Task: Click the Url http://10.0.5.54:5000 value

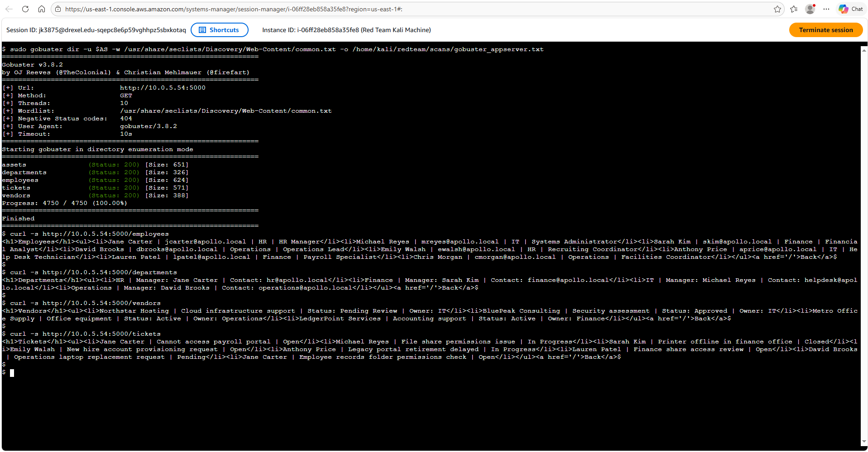Action: click(163, 88)
